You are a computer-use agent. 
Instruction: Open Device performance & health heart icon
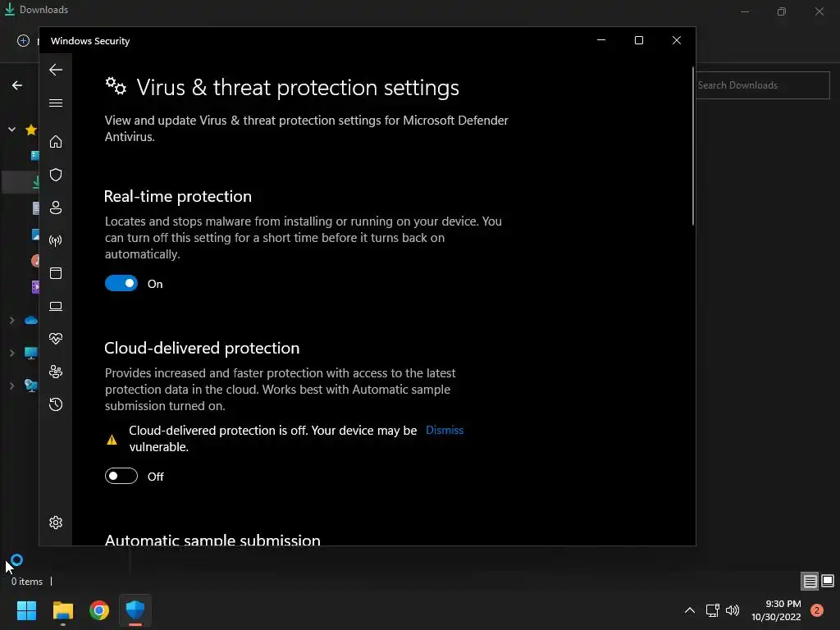(56, 339)
